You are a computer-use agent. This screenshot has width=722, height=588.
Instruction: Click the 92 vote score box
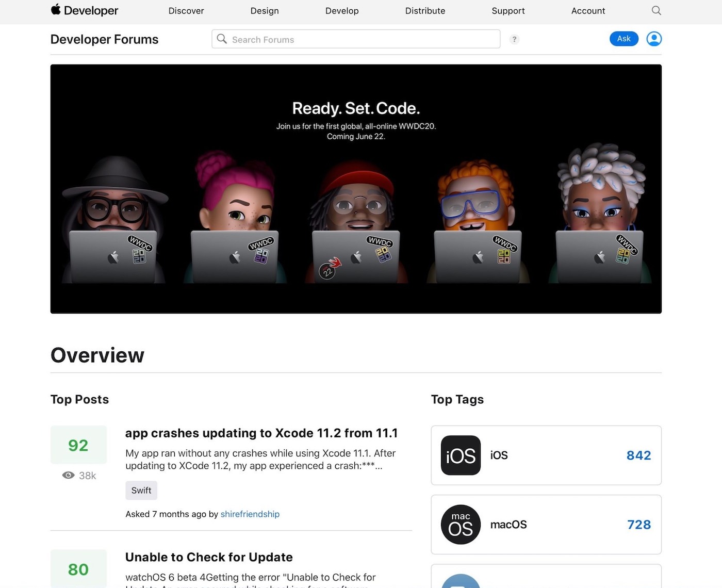click(78, 445)
